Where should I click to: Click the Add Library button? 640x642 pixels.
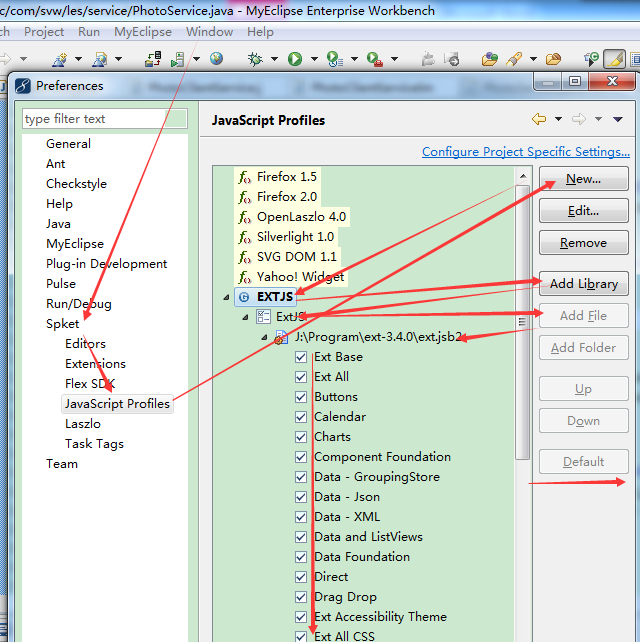(x=583, y=284)
